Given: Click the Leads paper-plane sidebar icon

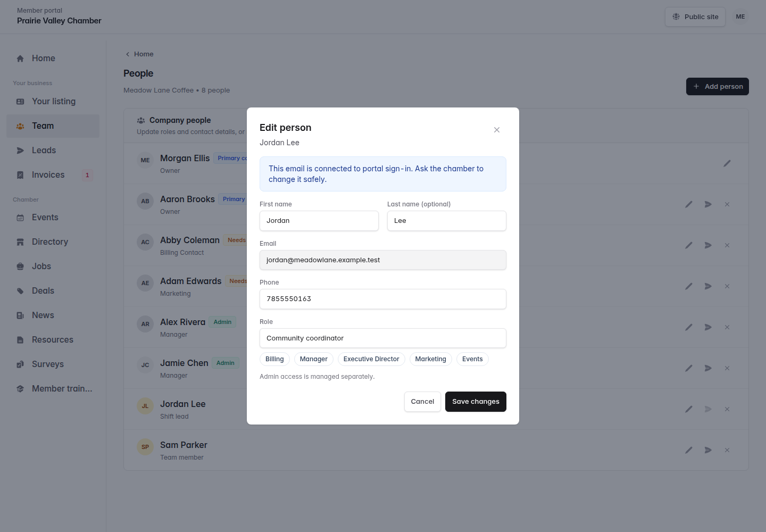Looking at the screenshot, I should tap(20, 151).
